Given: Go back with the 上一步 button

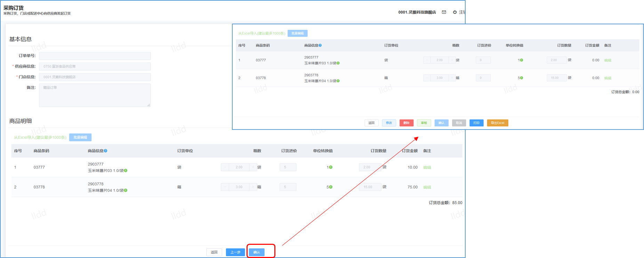Looking at the screenshot, I should click(x=235, y=252).
